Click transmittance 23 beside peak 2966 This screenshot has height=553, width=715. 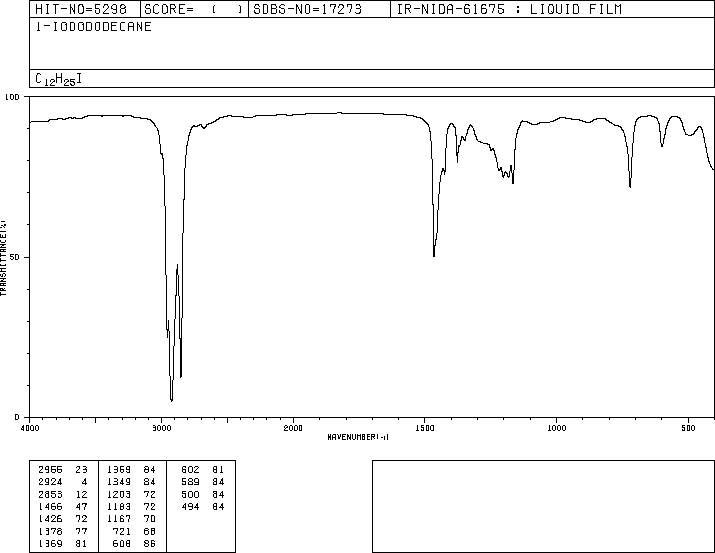pos(81,470)
